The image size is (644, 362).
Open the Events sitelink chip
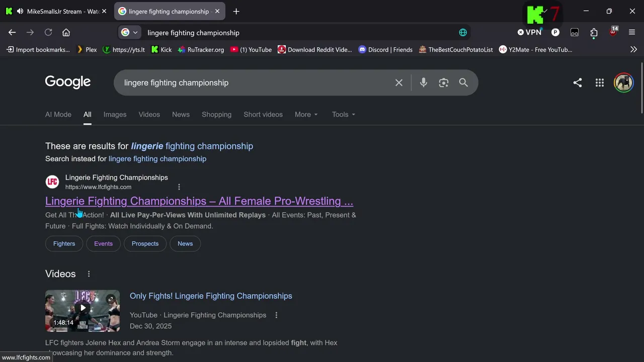point(103,243)
